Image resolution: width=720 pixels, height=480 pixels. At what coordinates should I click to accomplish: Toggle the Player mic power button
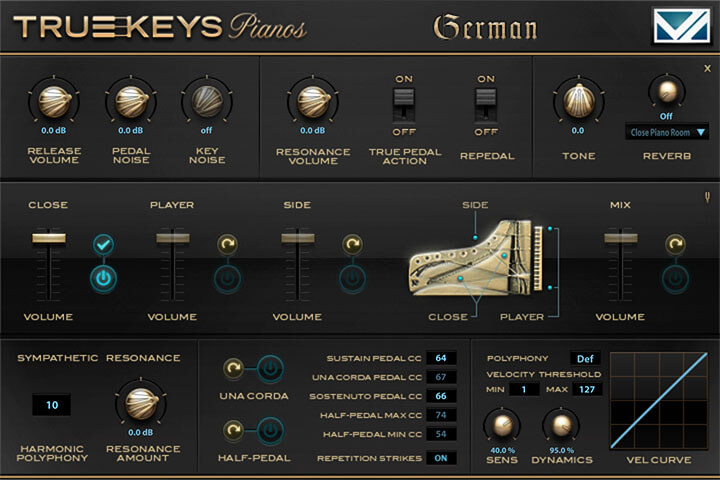coord(227,278)
